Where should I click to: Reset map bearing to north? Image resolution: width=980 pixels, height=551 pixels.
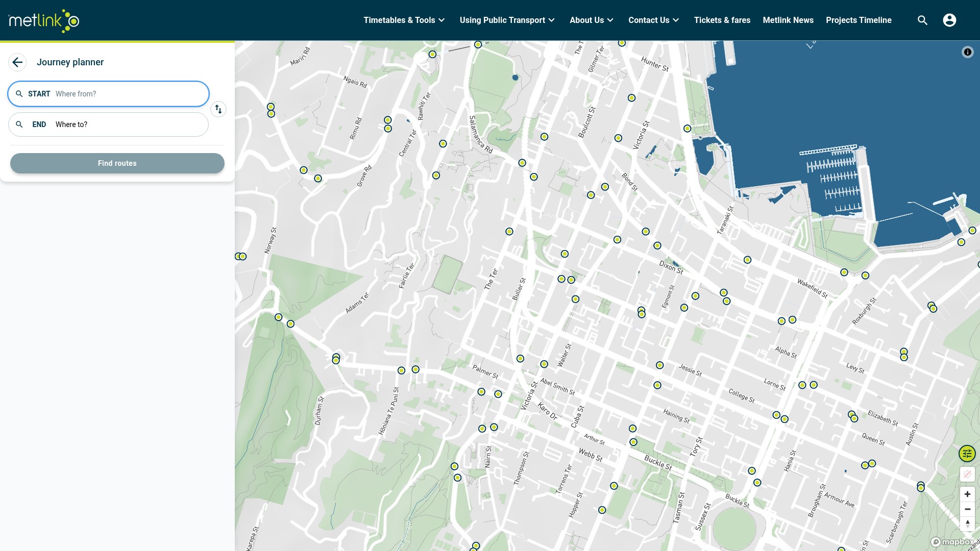(967, 524)
